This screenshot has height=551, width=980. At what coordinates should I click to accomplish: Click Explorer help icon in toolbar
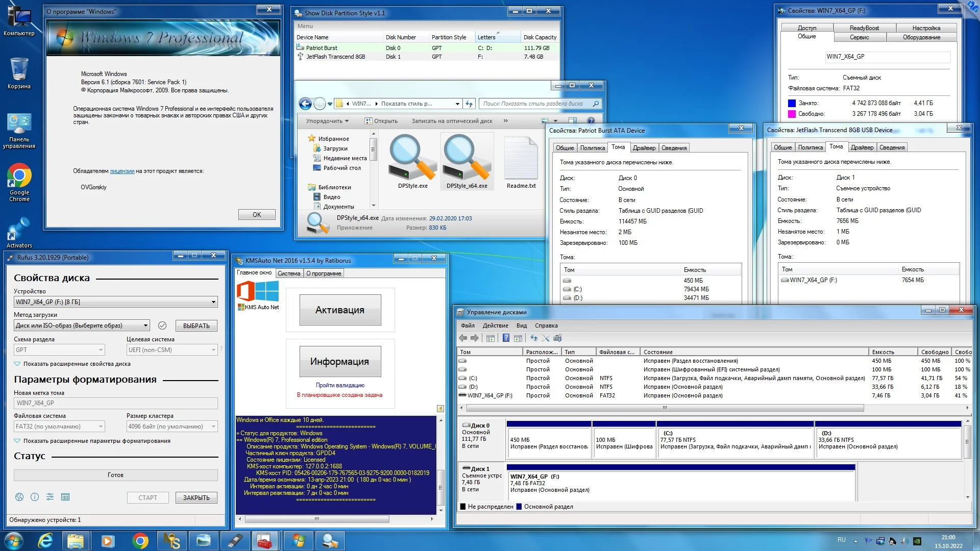point(591,121)
